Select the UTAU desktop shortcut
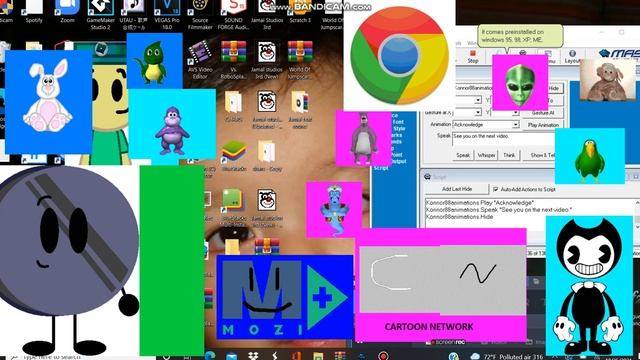 133,14
